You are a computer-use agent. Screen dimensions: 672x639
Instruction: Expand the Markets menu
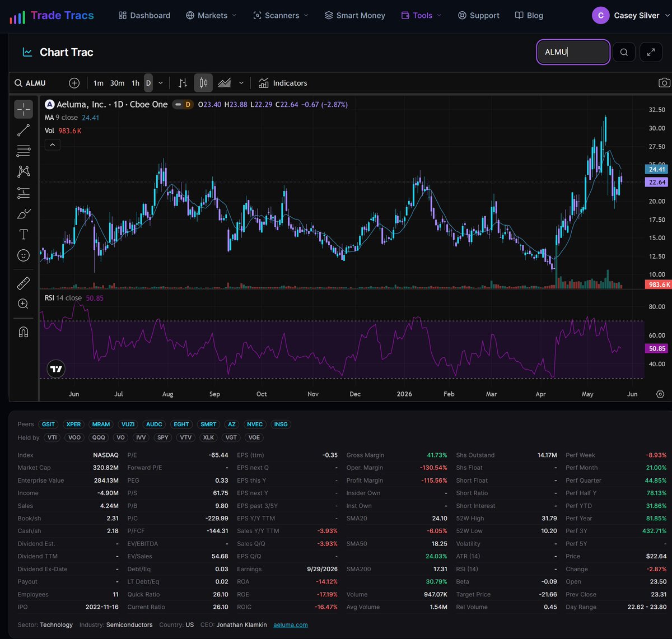[x=211, y=16]
